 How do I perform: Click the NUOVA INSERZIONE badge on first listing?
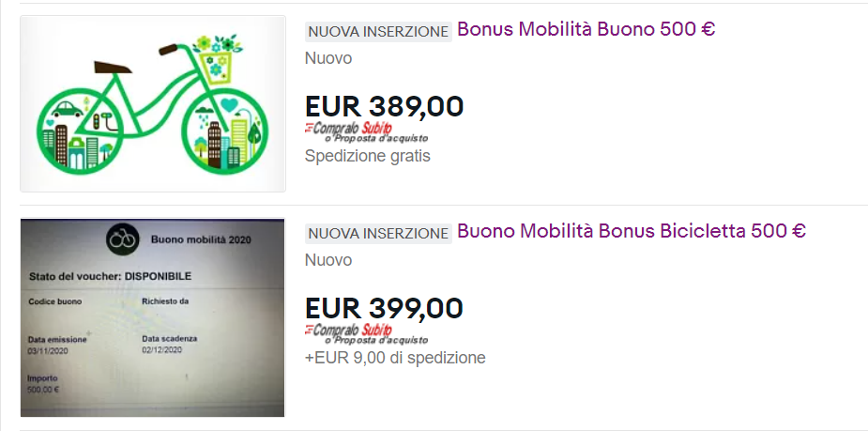[x=378, y=31]
